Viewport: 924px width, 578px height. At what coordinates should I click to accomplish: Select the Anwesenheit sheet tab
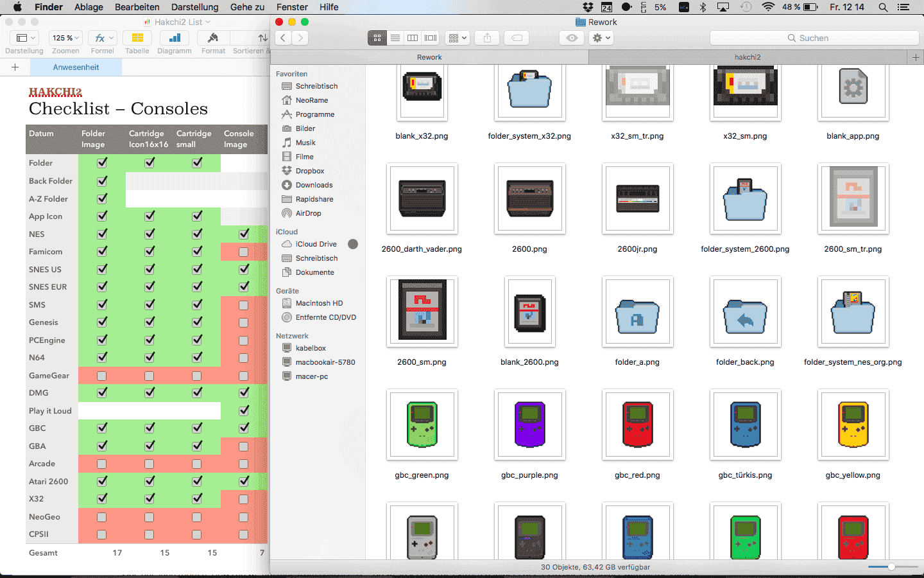tap(76, 67)
